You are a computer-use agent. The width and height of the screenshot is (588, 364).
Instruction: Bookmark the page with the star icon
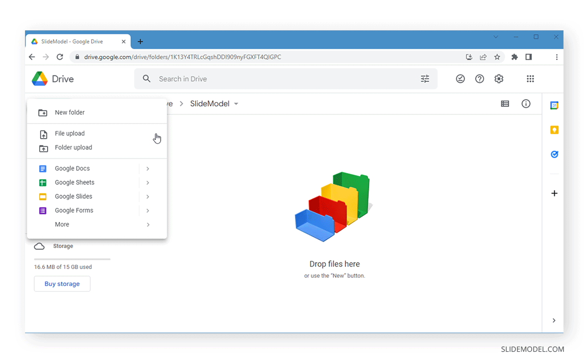pos(497,57)
